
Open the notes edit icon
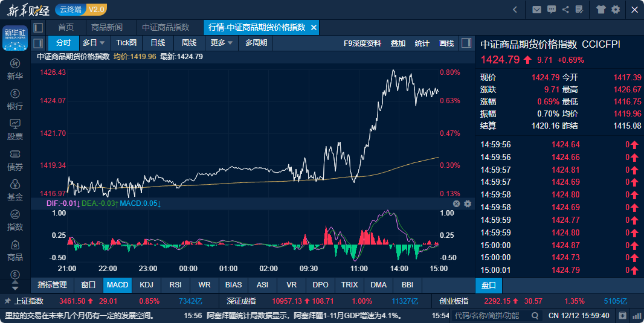pyautogui.click(x=580, y=9)
